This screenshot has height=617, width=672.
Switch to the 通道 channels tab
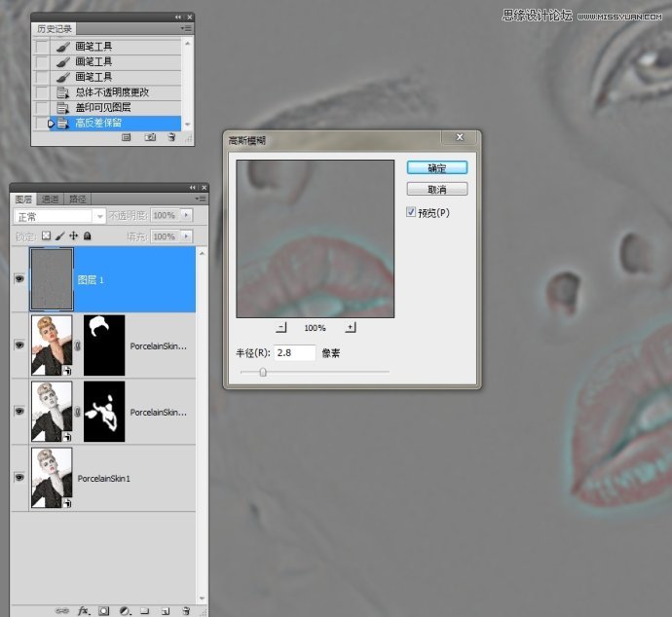[x=50, y=199]
